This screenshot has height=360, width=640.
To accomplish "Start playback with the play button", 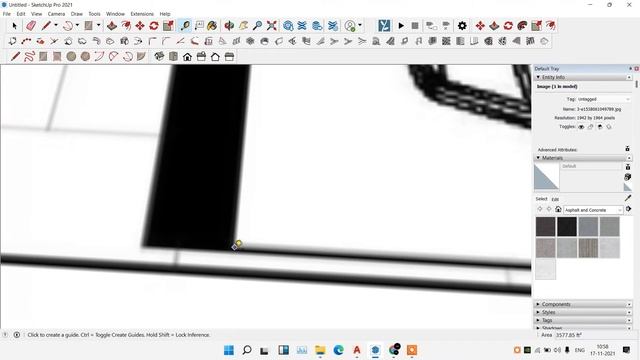I will [x=401, y=26].
